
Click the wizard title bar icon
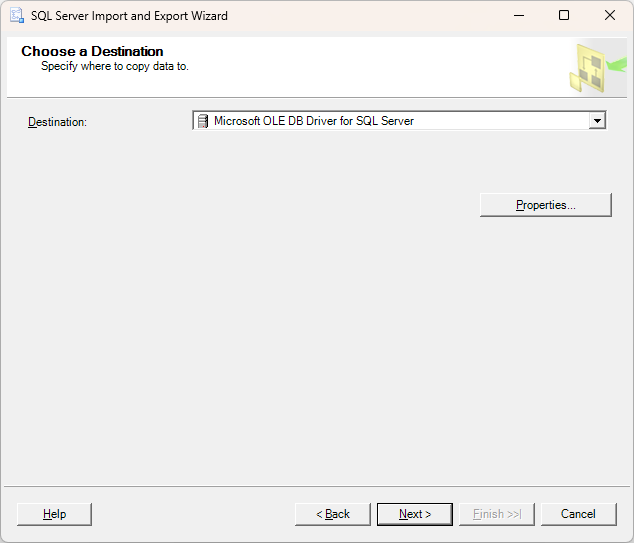17,16
